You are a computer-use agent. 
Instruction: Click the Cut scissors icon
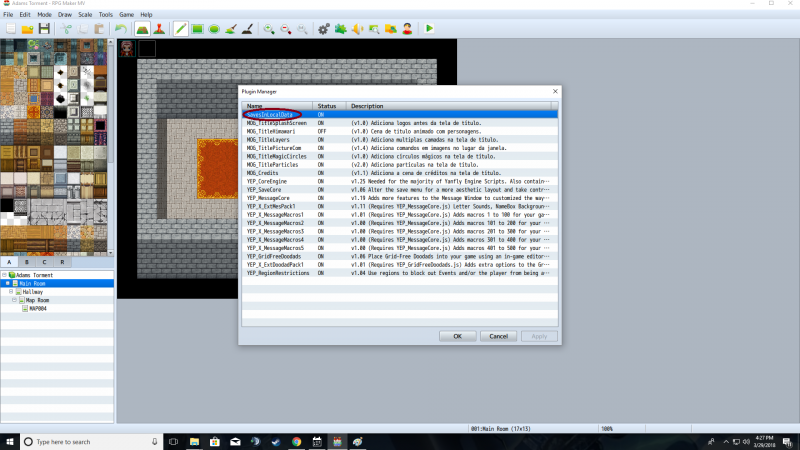click(x=66, y=29)
